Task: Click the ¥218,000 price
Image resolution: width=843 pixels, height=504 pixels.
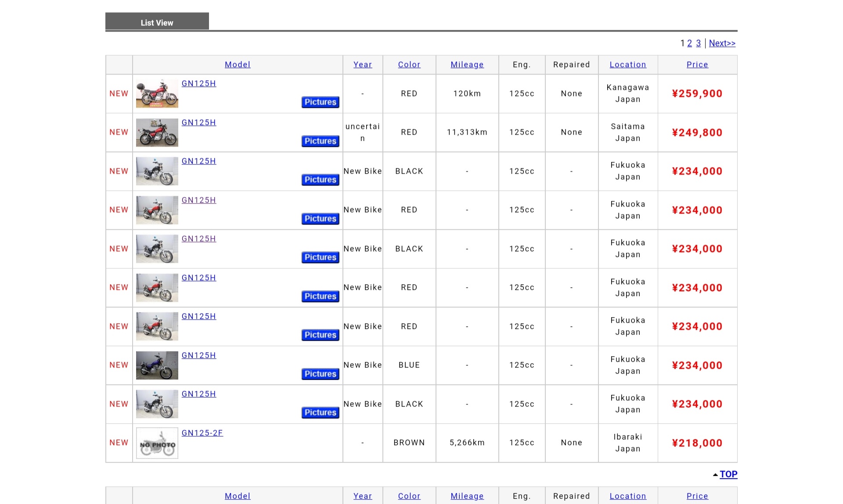Action: coord(697,443)
